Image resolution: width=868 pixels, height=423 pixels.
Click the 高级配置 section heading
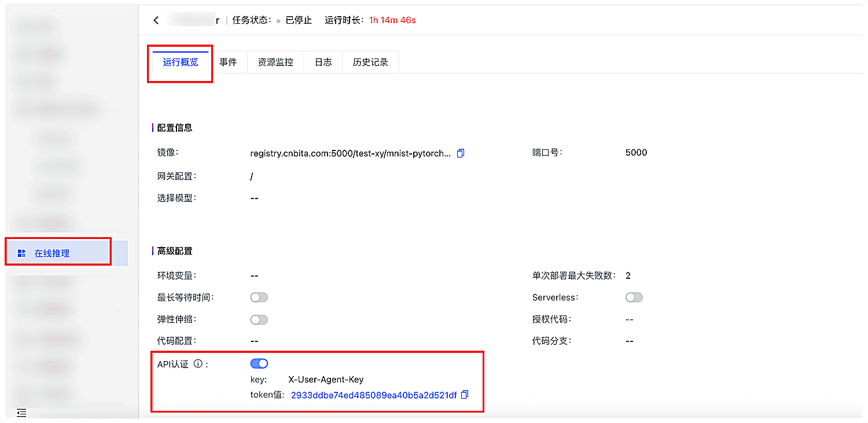click(175, 251)
